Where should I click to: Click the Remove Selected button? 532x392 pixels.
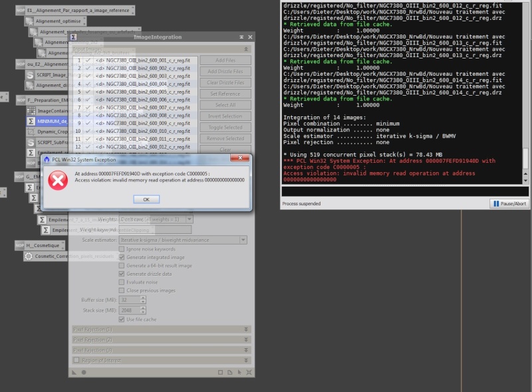225,139
